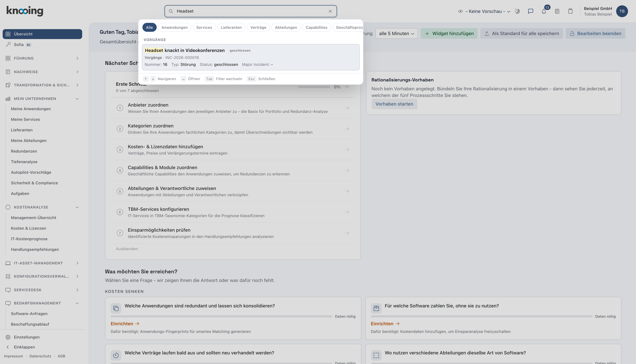The image size is (636, 364).
Task: Click Vorhaben starten button
Action: point(394,104)
